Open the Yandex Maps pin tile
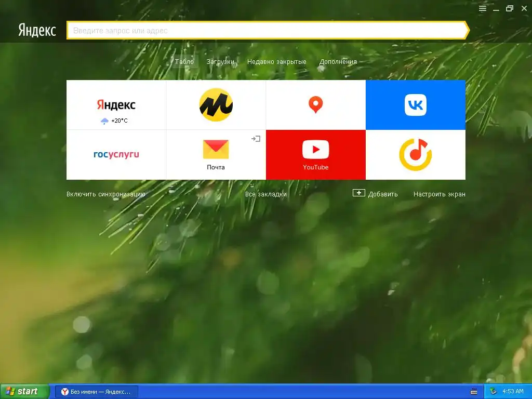 (x=315, y=105)
